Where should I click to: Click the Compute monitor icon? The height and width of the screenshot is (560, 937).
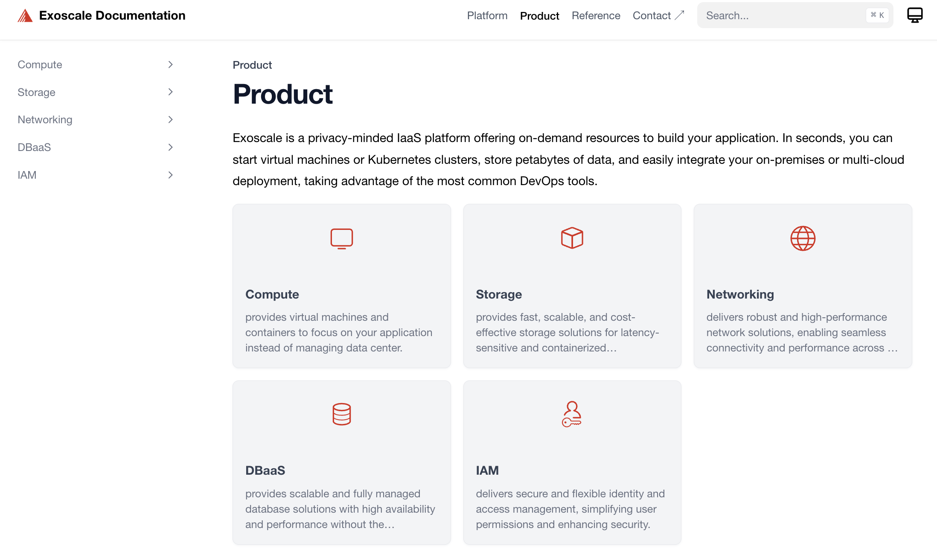(x=341, y=238)
